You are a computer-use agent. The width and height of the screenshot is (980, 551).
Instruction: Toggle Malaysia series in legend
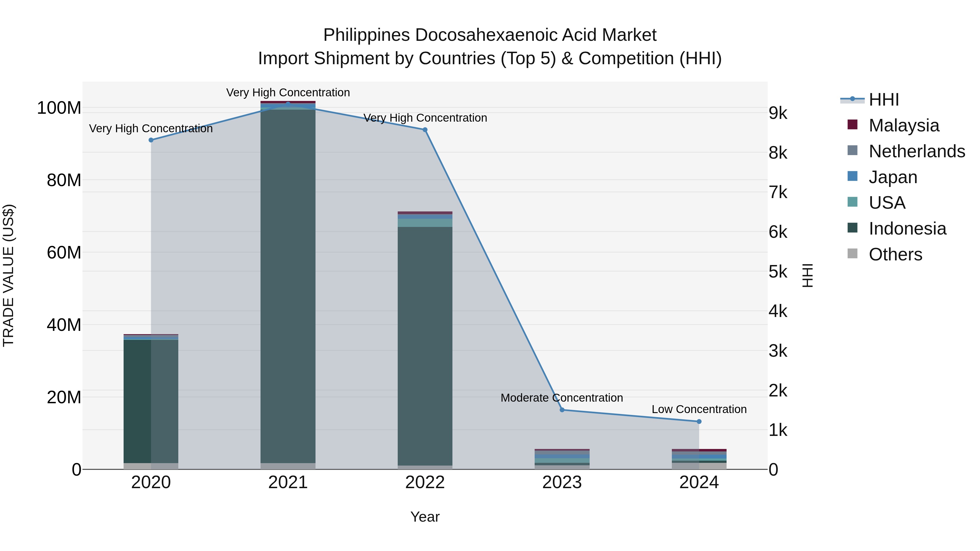893,125
